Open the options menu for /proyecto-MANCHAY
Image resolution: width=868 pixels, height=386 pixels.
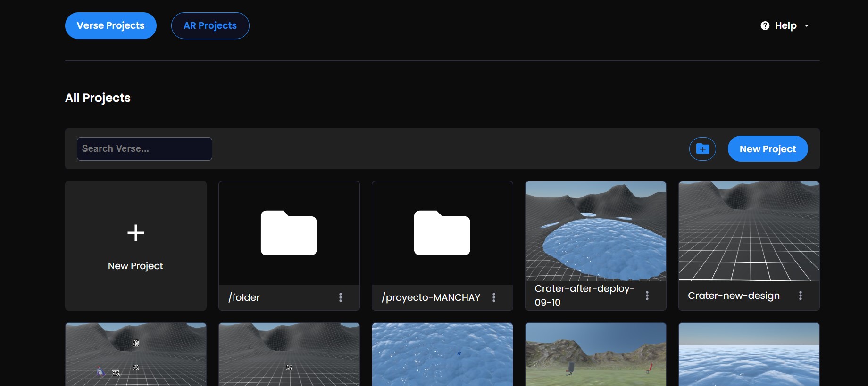[x=494, y=297]
